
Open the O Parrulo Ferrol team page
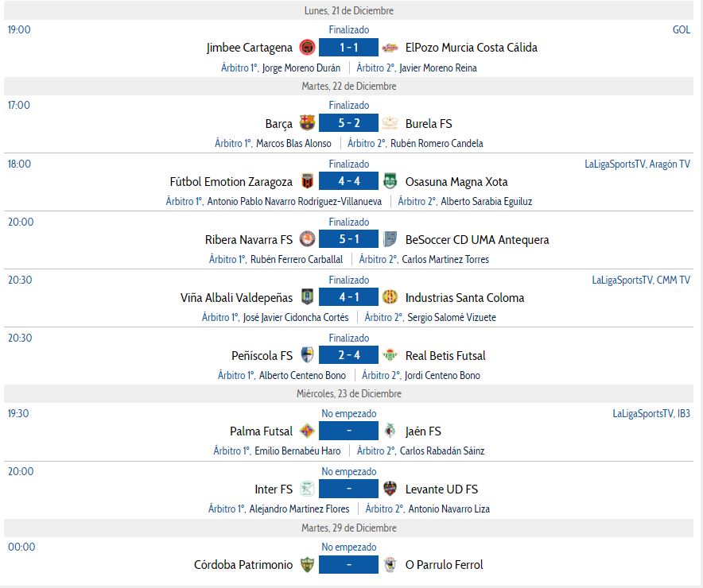(x=444, y=565)
